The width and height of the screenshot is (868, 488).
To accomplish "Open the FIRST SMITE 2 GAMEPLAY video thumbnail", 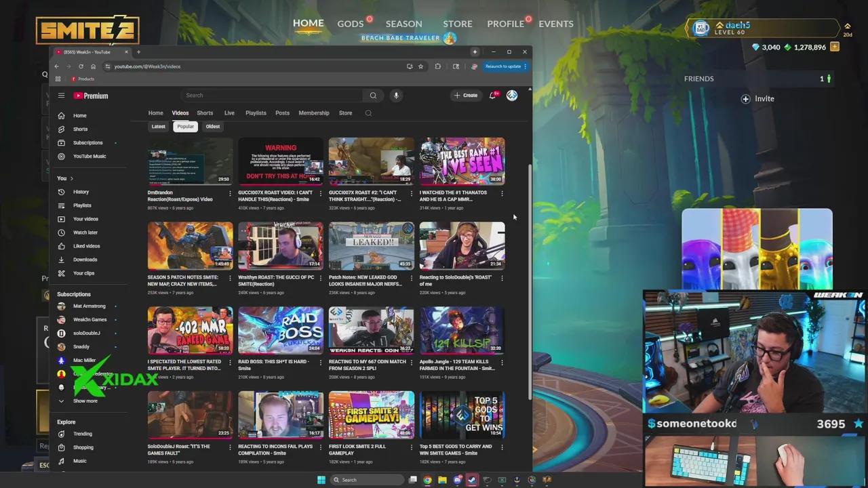I will click(371, 414).
